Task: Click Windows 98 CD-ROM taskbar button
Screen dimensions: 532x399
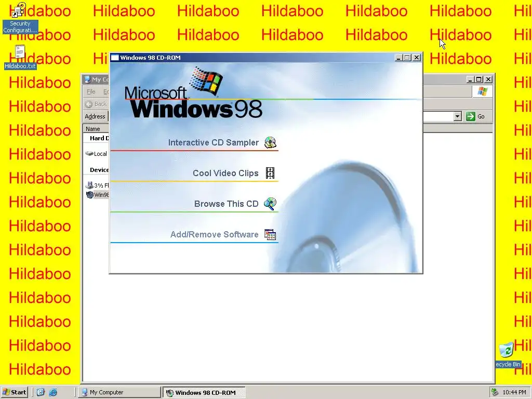Action: [x=204, y=393]
